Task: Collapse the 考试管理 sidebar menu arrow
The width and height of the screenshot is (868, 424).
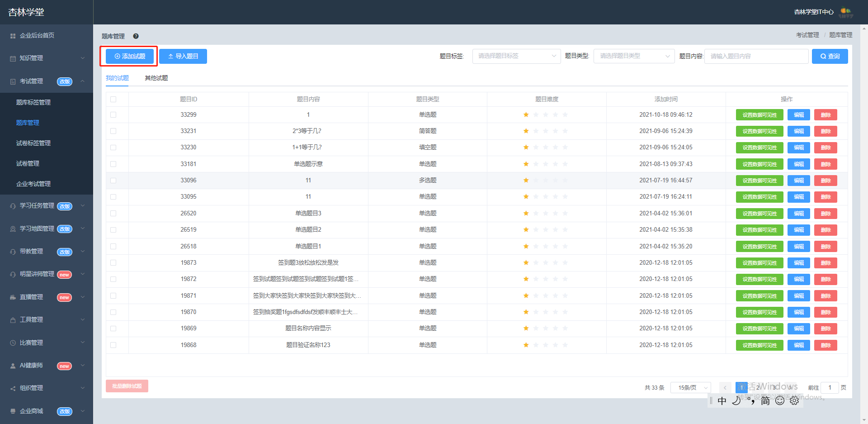Action: [83, 81]
